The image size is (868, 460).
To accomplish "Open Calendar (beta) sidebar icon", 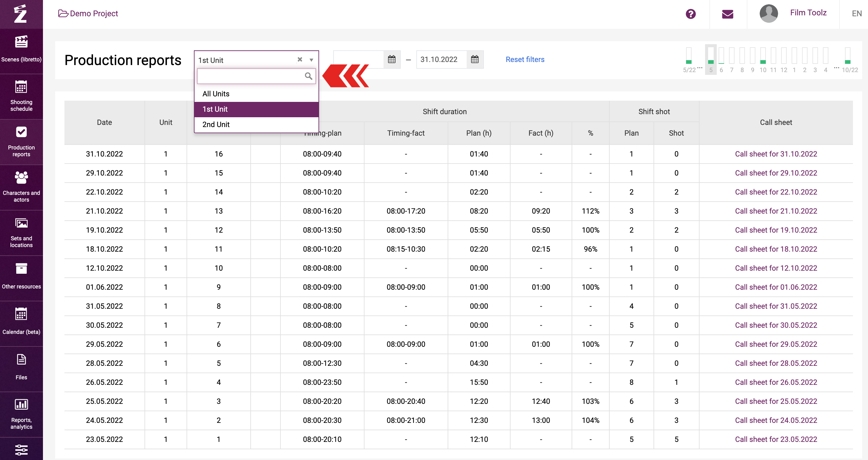I will pos(21,314).
